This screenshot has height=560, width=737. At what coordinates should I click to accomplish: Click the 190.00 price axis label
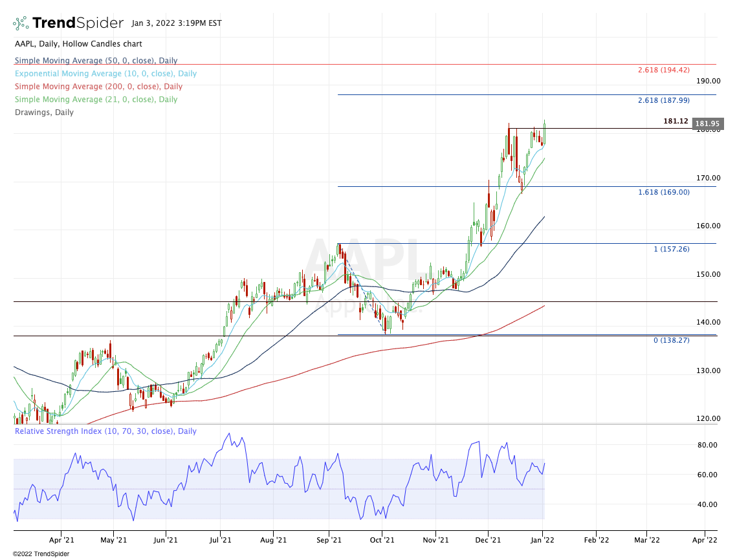point(709,81)
